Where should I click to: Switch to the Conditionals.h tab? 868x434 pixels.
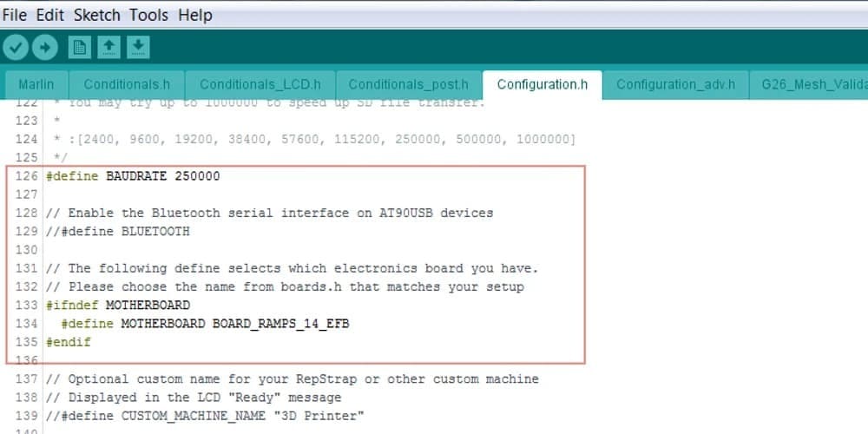[127, 85]
